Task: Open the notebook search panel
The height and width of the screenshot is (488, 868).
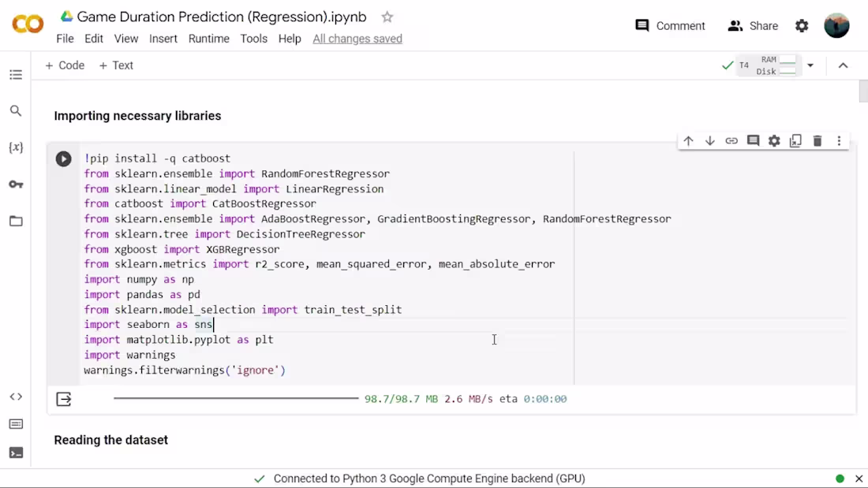Action: (x=16, y=111)
